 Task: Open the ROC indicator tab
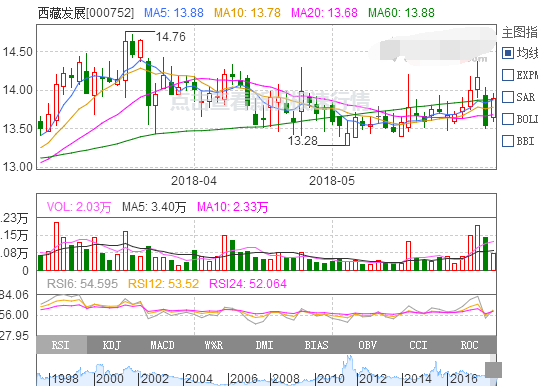[469, 345]
